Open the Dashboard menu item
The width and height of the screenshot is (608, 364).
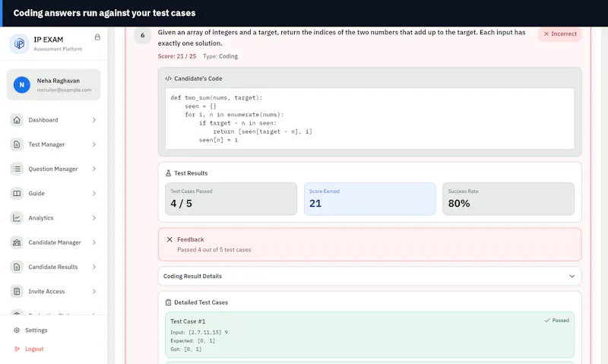click(53, 120)
